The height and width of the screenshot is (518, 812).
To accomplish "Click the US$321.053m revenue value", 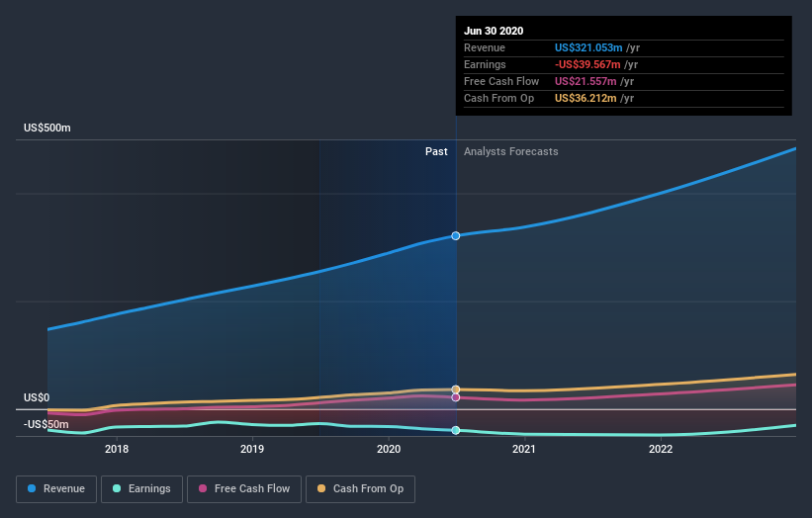I will pos(588,48).
